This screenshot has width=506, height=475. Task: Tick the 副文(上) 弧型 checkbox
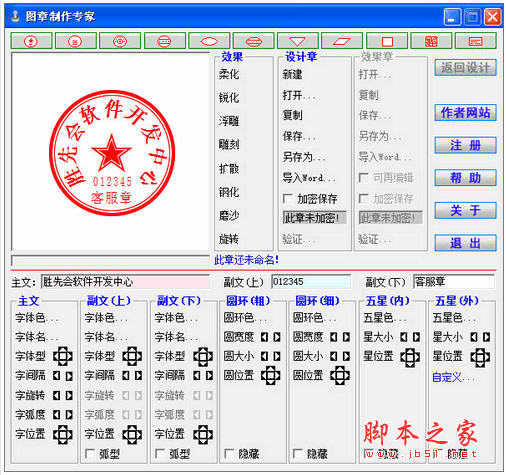point(90,454)
